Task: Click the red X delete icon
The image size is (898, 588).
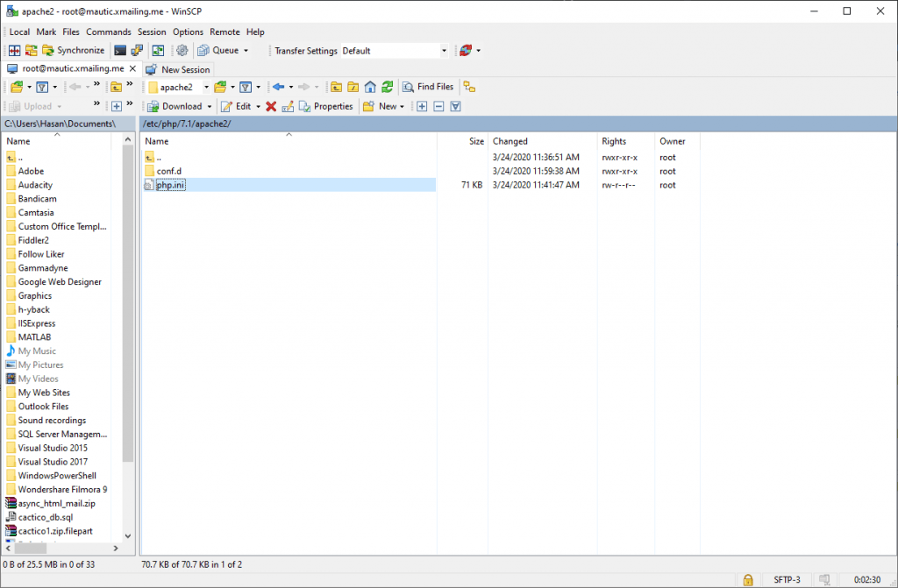Action: tap(271, 106)
